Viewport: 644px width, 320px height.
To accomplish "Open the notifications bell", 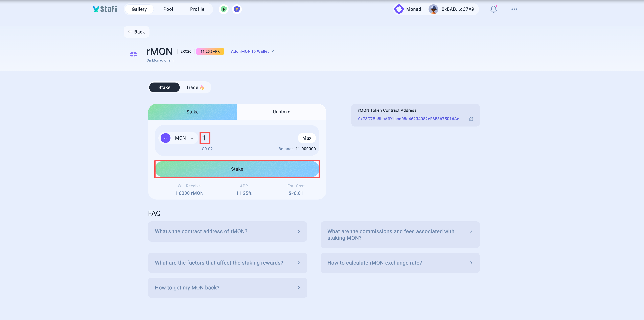I will click(493, 9).
